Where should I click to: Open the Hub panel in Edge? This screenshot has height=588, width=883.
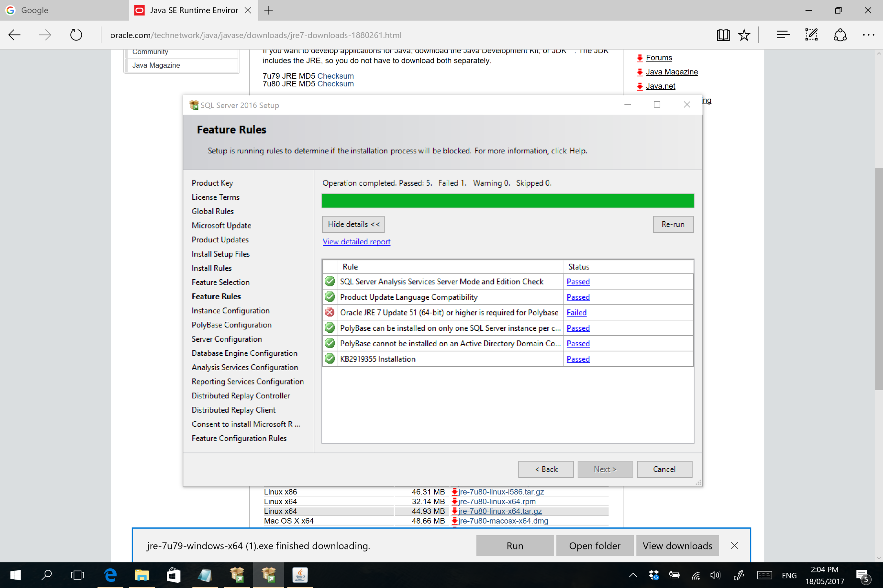(783, 35)
